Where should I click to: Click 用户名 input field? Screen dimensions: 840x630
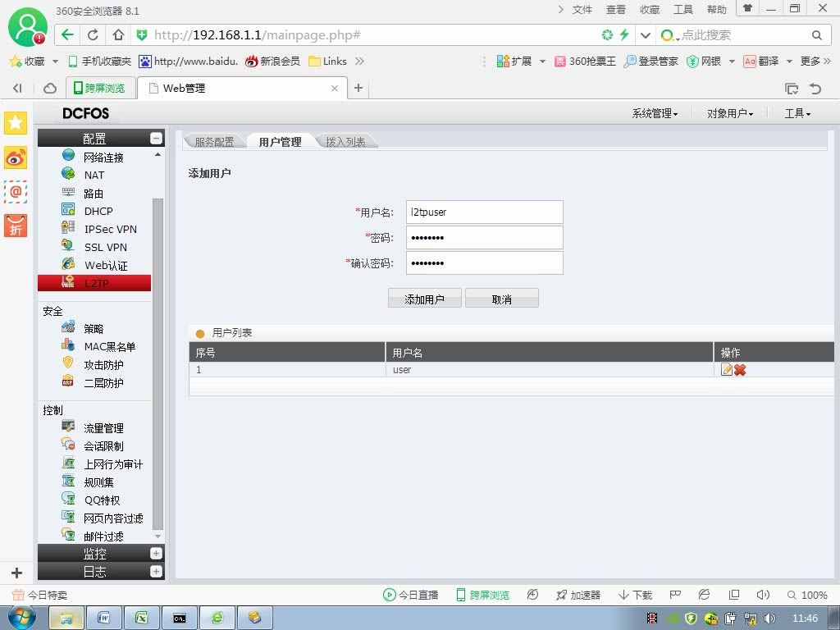click(x=484, y=212)
